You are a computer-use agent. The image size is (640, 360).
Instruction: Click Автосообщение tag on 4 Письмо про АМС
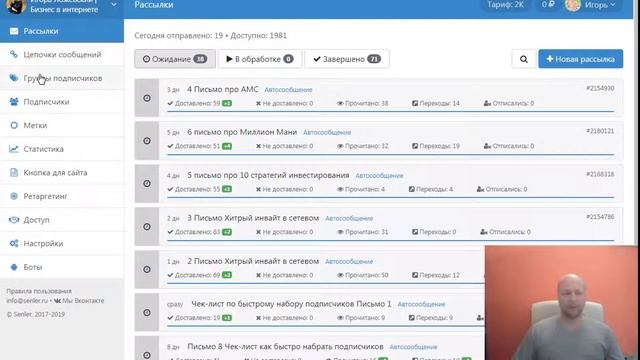pos(288,90)
